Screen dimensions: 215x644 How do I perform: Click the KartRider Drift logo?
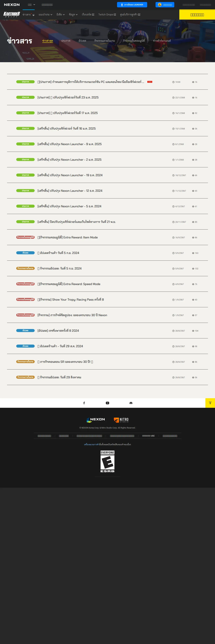(x=12, y=15)
